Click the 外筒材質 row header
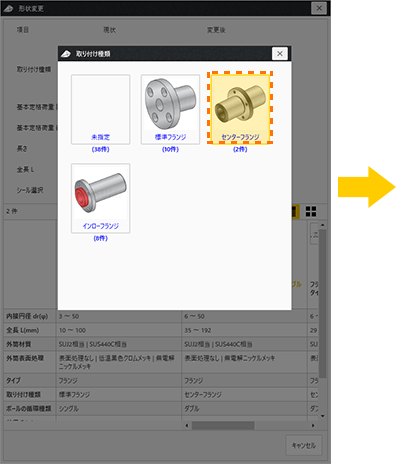 click(x=30, y=344)
